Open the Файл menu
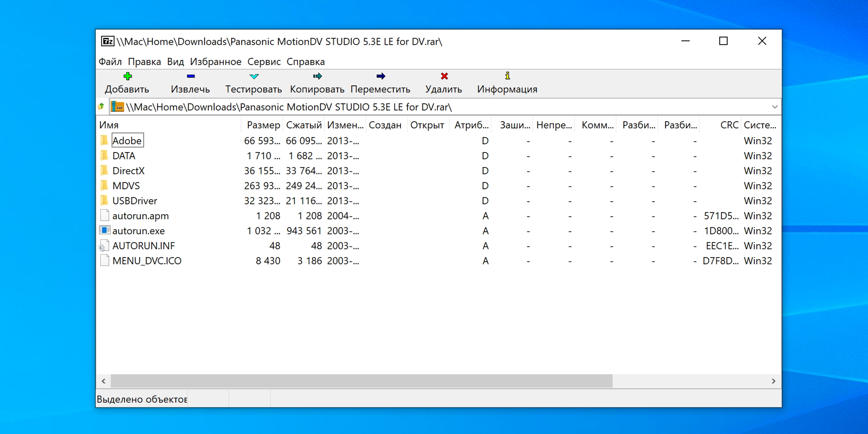This screenshot has width=868, height=434. click(x=110, y=62)
